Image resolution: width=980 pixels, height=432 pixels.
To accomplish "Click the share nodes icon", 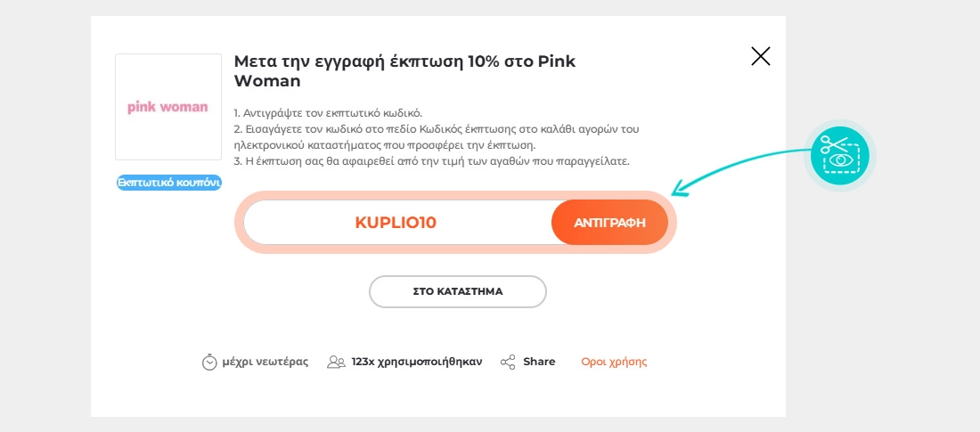I will (508, 362).
